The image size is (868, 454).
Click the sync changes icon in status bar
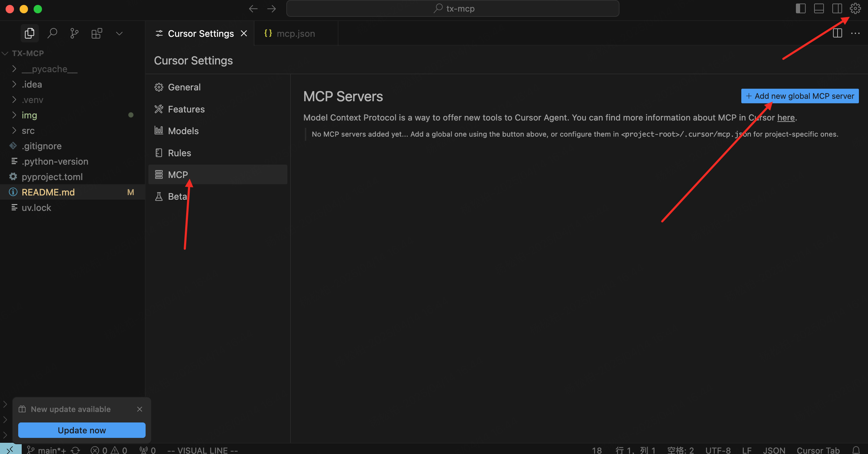pos(76,450)
